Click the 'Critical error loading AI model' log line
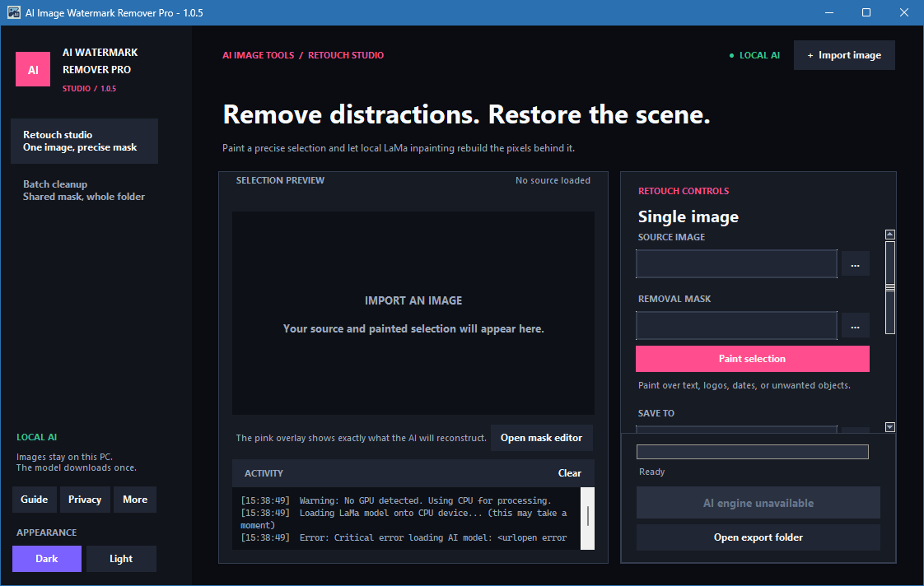924x586 pixels. [404, 537]
